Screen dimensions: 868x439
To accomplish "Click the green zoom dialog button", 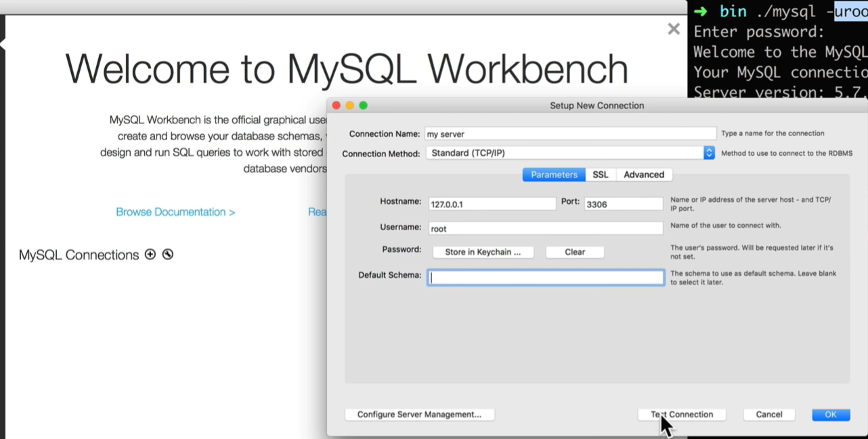I will (x=364, y=106).
